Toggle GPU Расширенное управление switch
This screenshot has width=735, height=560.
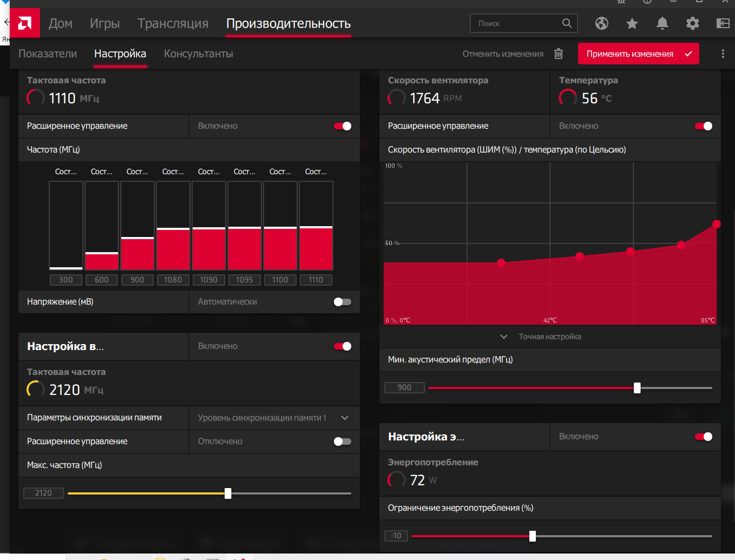coord(343,126)
